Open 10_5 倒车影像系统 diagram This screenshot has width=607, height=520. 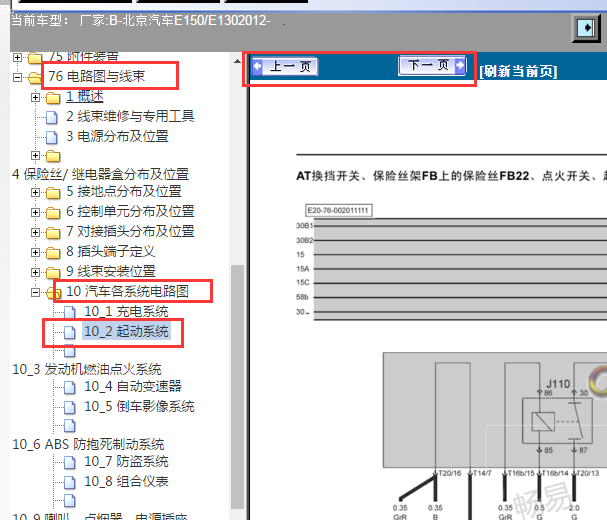(139, 406)
